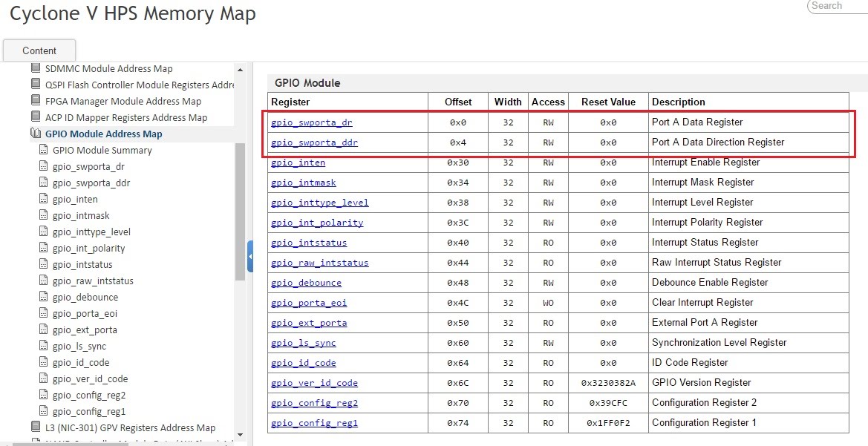Click the page icon beside gpio_id_code in tree

point(44,362)
